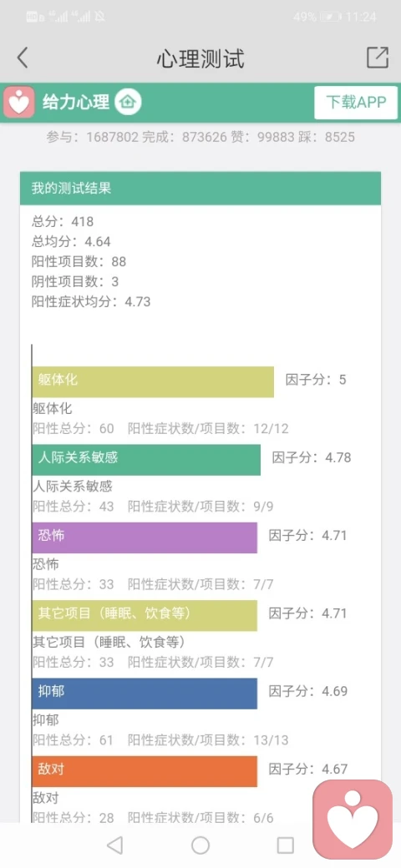This screenshot has width=401, height=868.
Task: Tap the back arrow in header
Action: point(23,58)
